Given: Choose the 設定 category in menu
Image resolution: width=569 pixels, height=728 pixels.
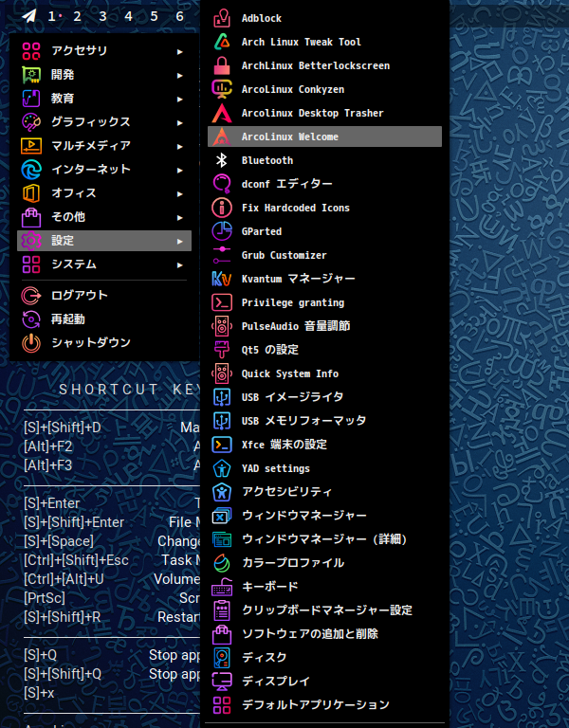Looking at the screenshot, I should click(x=104, y=241).
